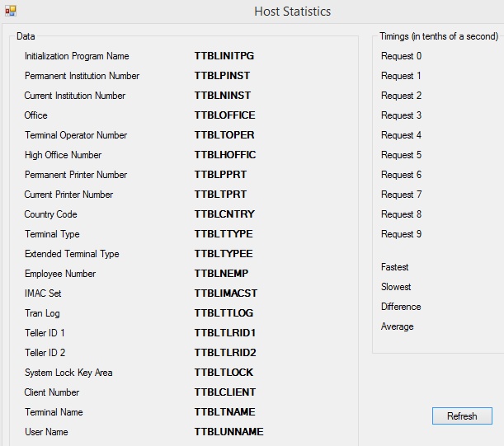Click the Terminal Operator Number label

76,135
